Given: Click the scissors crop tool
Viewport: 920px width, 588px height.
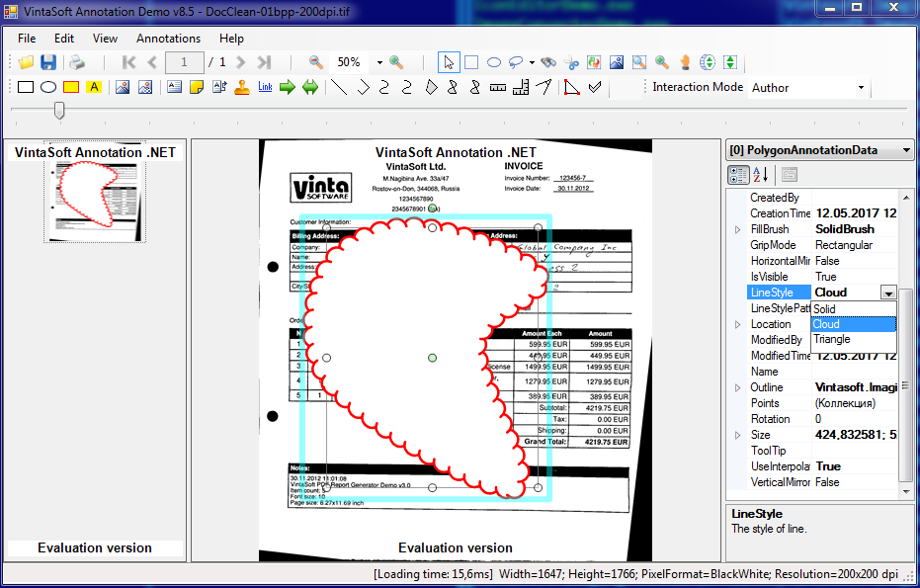Looking at the screenshot, I should [571, 62].
